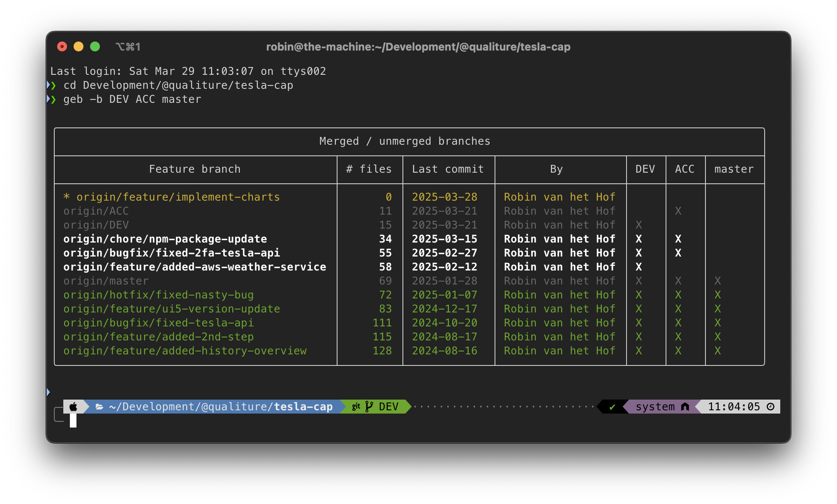The image size is (837, 504).
Task: Click the window title robin@the-machine
Action: point(418,47)
